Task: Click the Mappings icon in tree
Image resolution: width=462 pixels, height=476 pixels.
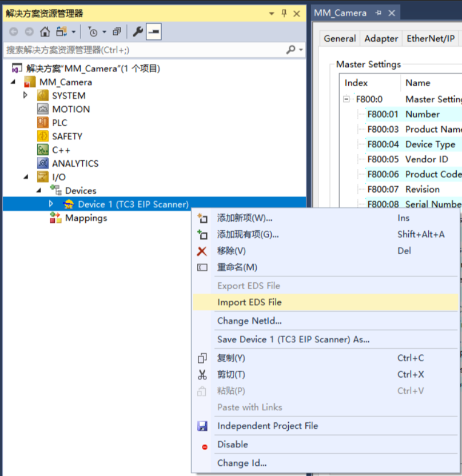Action: pos(55,218)
